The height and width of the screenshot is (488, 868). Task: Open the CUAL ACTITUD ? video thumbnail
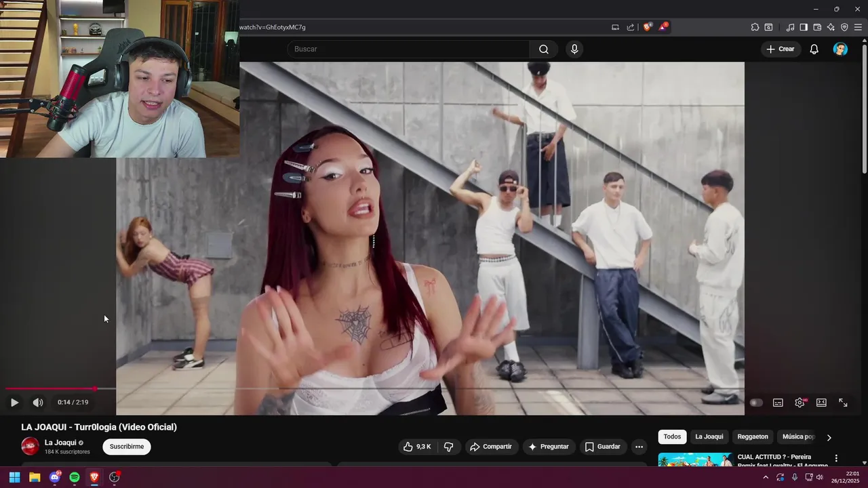[x=695, y=460]
